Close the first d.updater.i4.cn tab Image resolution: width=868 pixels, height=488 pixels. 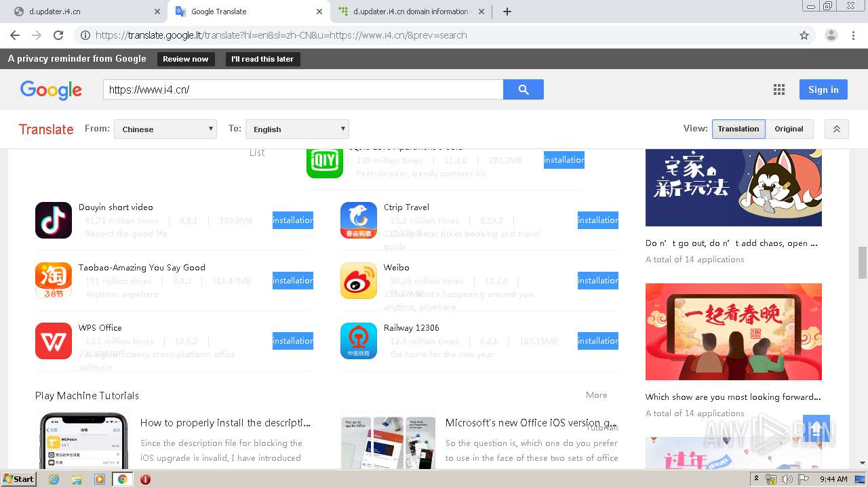click(x=157, y=12)
